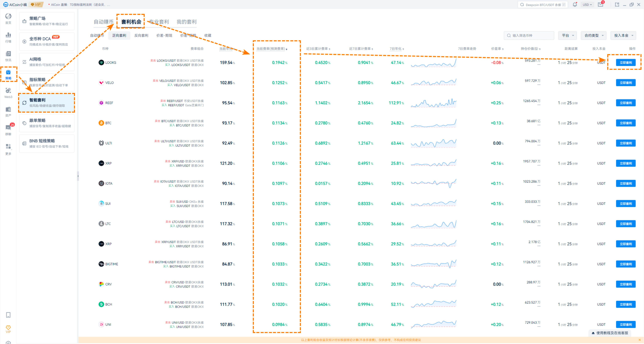The width and height of the screenshot is (644, 344).
Task: Open the ULTI 7-day rate trend chart
Action: pyautogui.click(x=433, y=143)
